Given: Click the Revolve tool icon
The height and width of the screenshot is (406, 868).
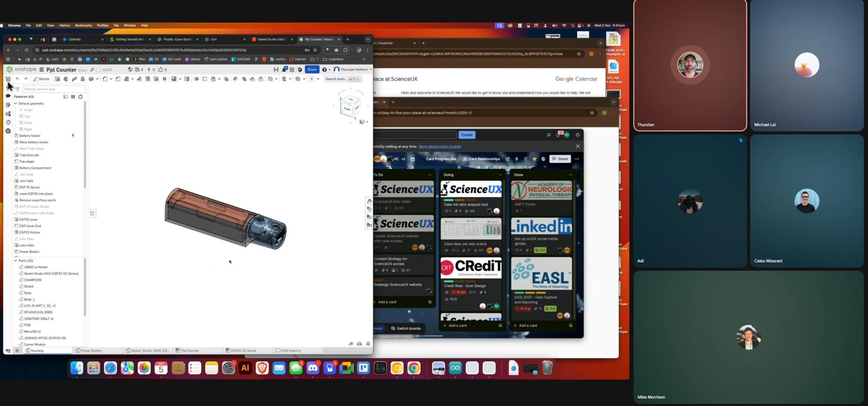Looking at the screenshot, I should click(66, 79).
